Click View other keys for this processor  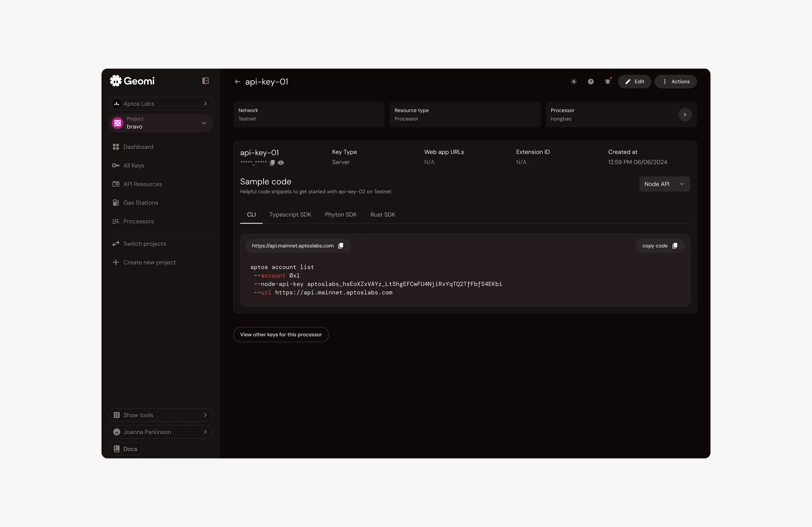(281, 334)
